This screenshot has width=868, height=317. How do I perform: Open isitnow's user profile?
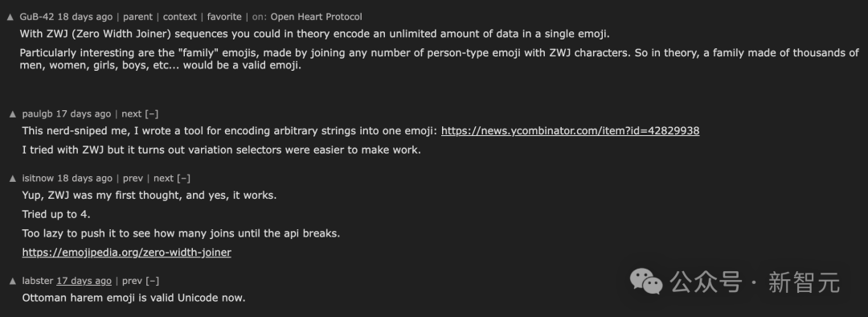coord(38,179)
